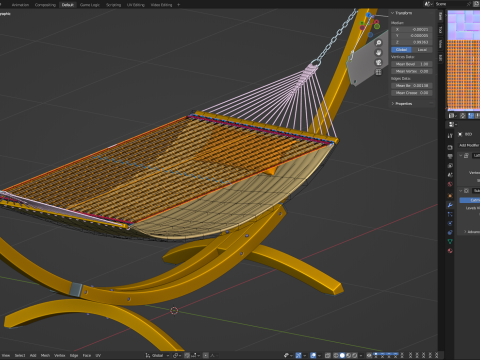Click the hand pan view icon
The image size is (480, 360).
pos(378,53)
